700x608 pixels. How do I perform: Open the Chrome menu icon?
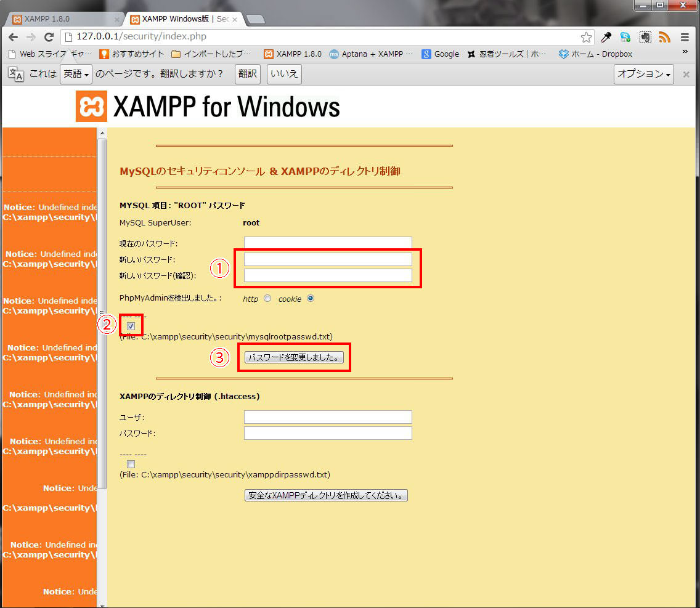685,37
